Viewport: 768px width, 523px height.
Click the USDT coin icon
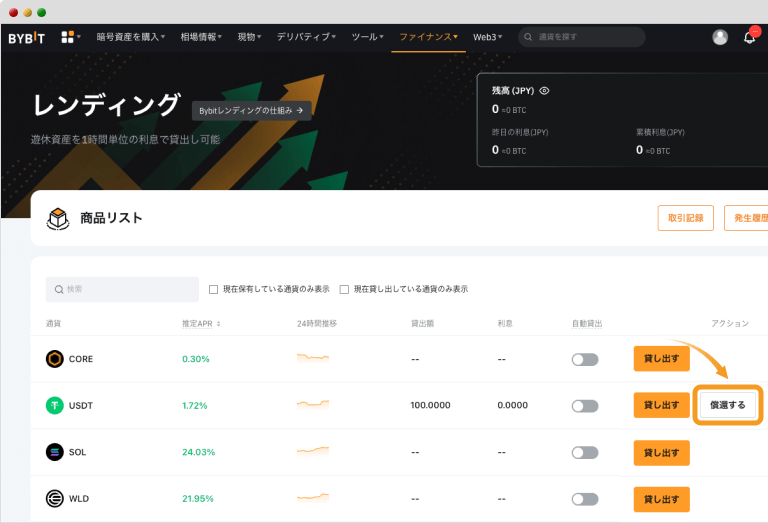pyautogui.click(x=54, y=405)
